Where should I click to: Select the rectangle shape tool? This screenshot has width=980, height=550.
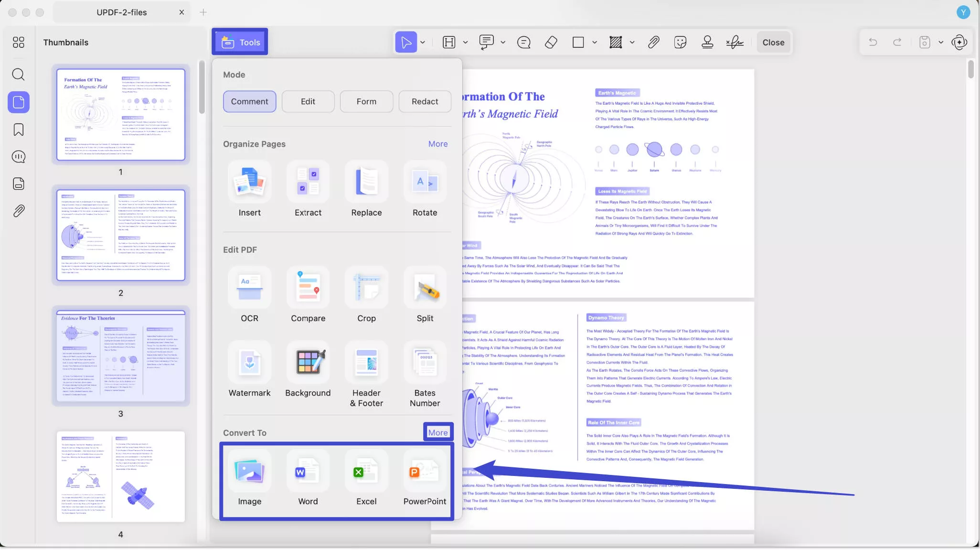click(x=578, y=42)
